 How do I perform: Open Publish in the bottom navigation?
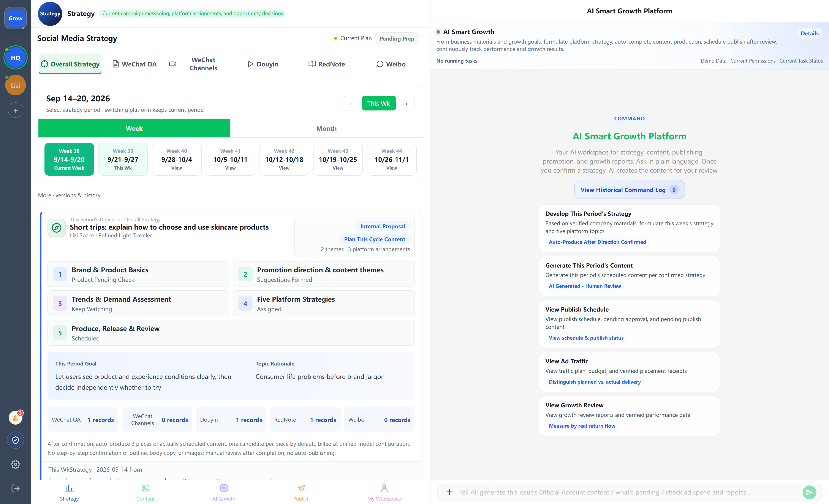pyautogui.click(x=301, y=492)
